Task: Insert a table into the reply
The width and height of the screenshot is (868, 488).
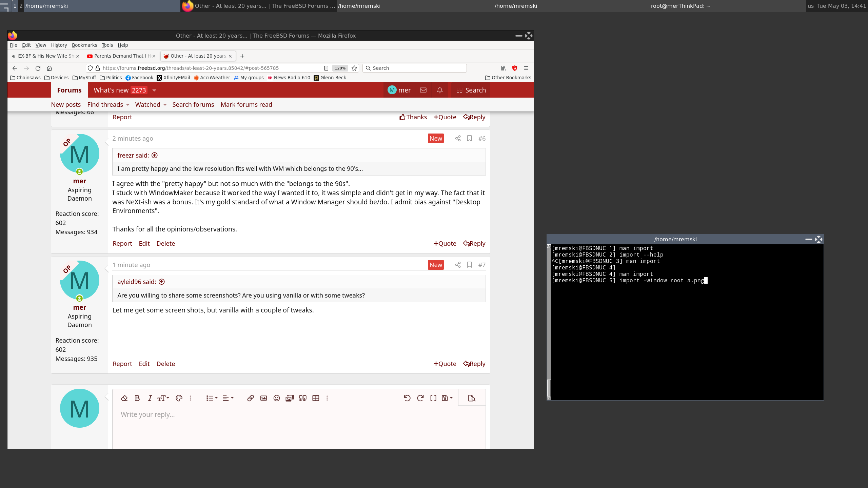Action: click(316, 398)
